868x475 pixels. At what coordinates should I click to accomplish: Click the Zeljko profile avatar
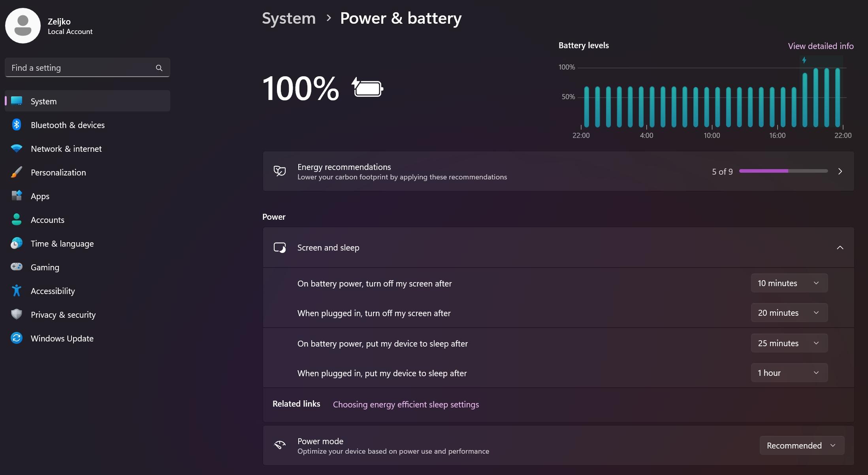23,26
